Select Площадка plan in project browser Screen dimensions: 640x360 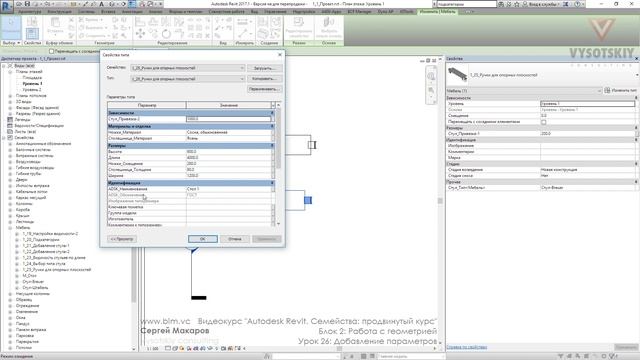(32, 78)
